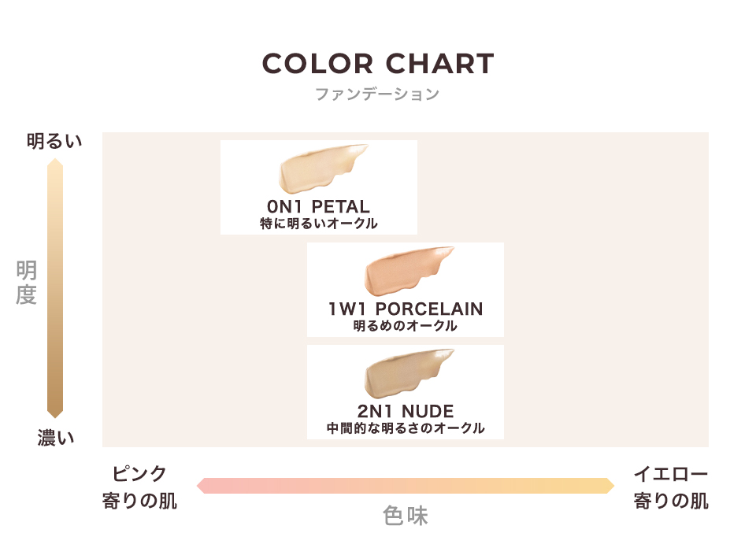Click the 1W1 PORCELAIN foundation swatch
This screenshot has width=756, height=559.
pyautogui.click(x=409, y=271)
